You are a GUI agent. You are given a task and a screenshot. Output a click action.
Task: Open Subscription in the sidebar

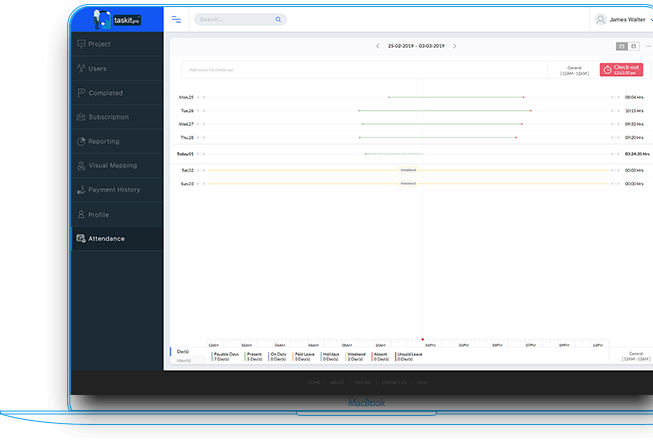(x=117, y=117)
